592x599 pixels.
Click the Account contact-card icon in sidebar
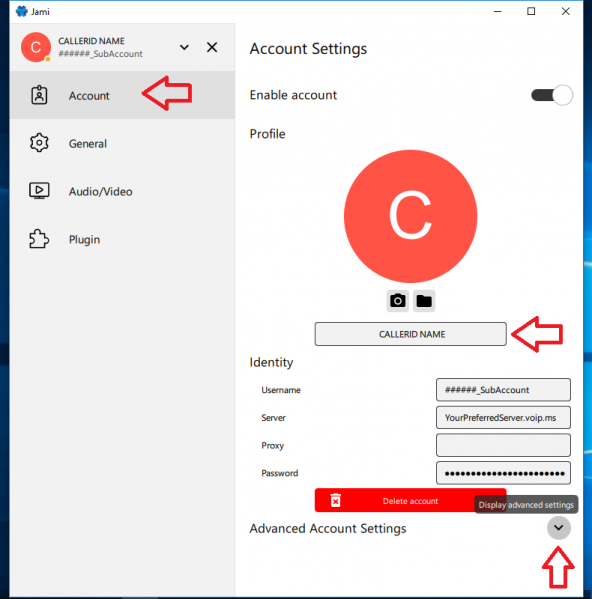(39, 95)
